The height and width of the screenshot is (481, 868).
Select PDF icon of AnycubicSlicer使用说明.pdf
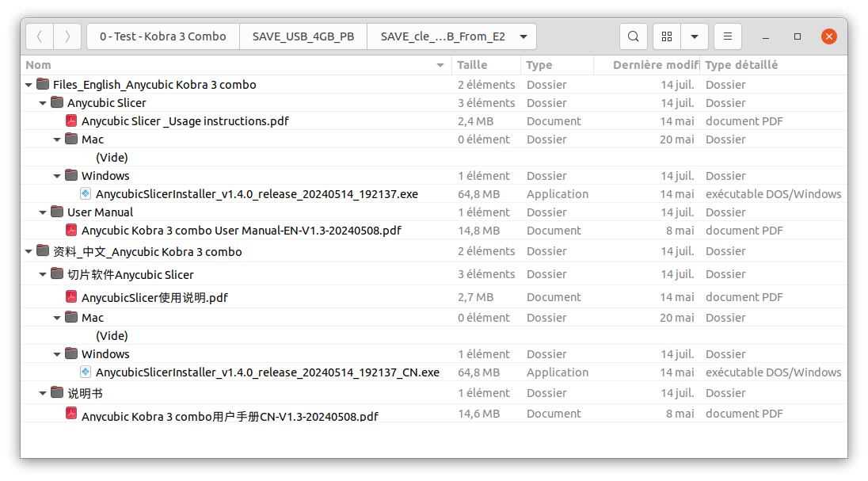pos(70,296)
